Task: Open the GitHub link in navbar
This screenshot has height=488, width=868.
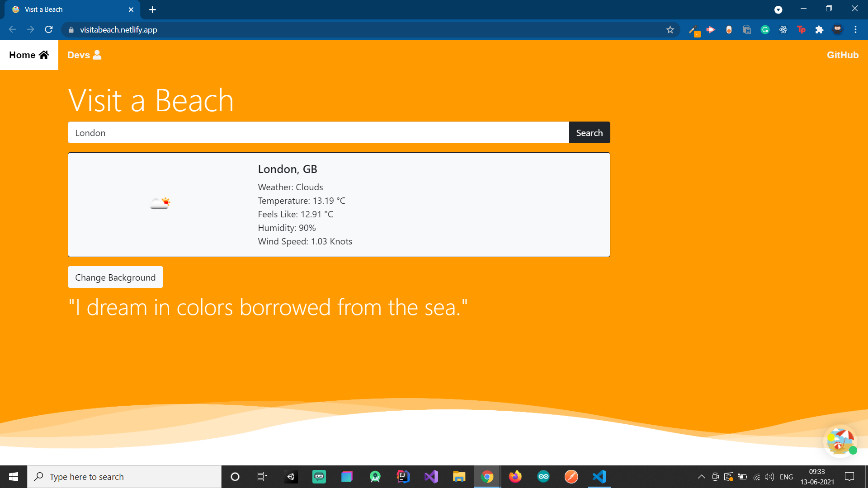Action: coord(842,55)
